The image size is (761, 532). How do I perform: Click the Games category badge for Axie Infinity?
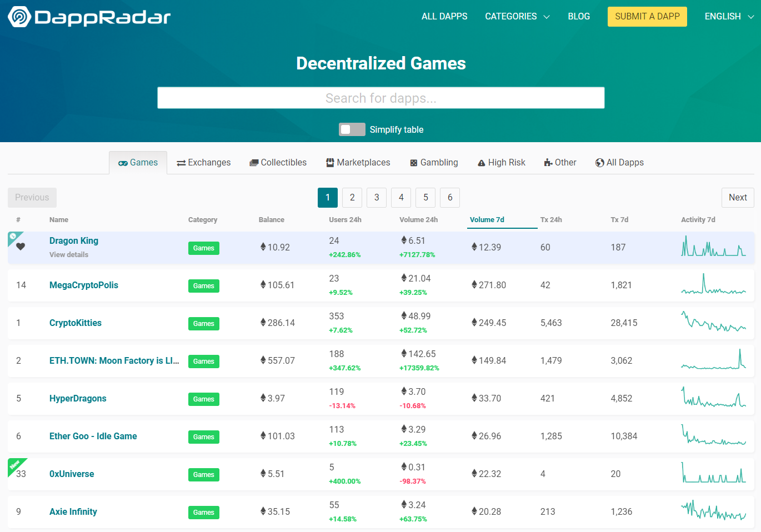click(204, 513)
